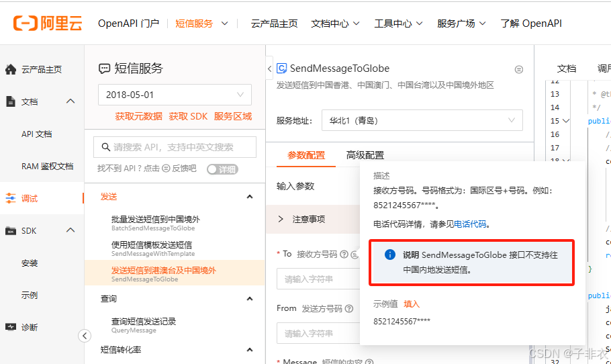Click the help icon next to 短信的内容
The image size is (611, 364).
point(369,362)
